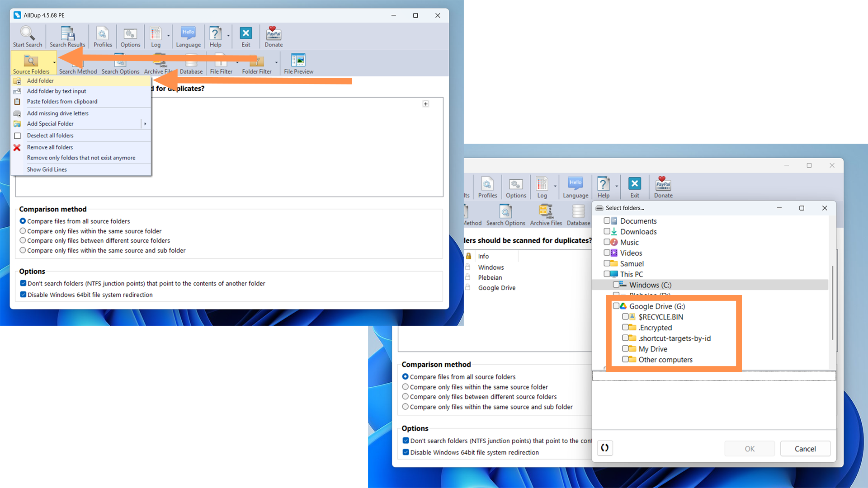Uncheck Disable Windows 64bit file system redirection
The width and height of the screenshot is (868, 488).
pyautogui.click(x=23, y=295)
